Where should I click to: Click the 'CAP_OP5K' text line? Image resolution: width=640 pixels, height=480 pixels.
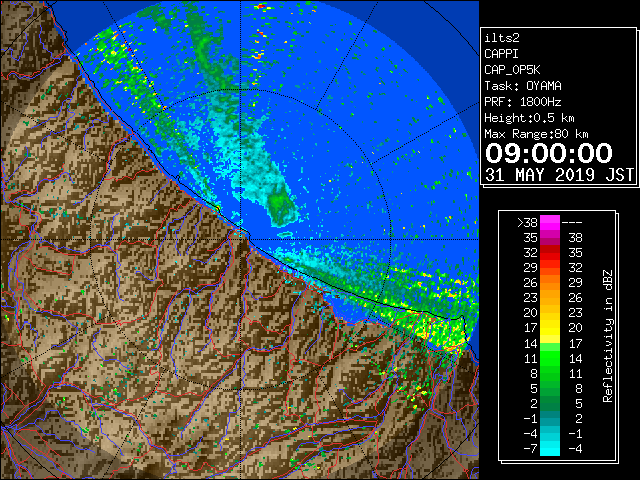(512, 70)
